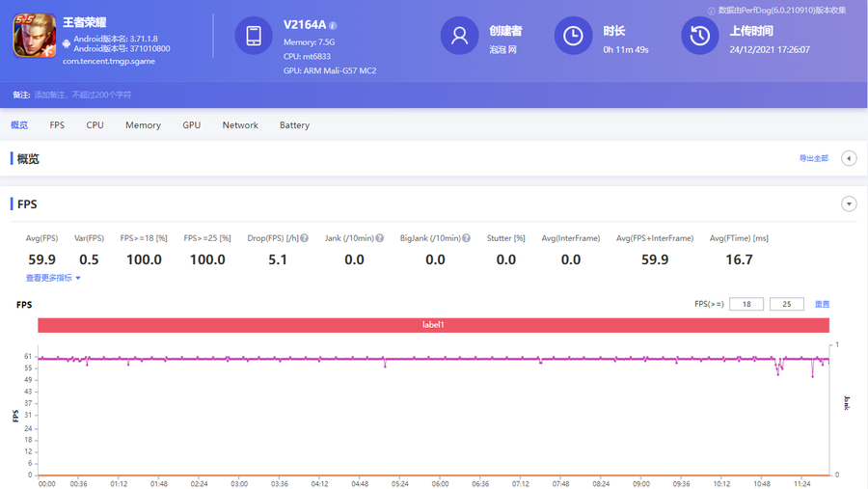The height and width of the screenshot is (489, 868).
Task: Click the 重置 reset link
Action: coord(822,304)
